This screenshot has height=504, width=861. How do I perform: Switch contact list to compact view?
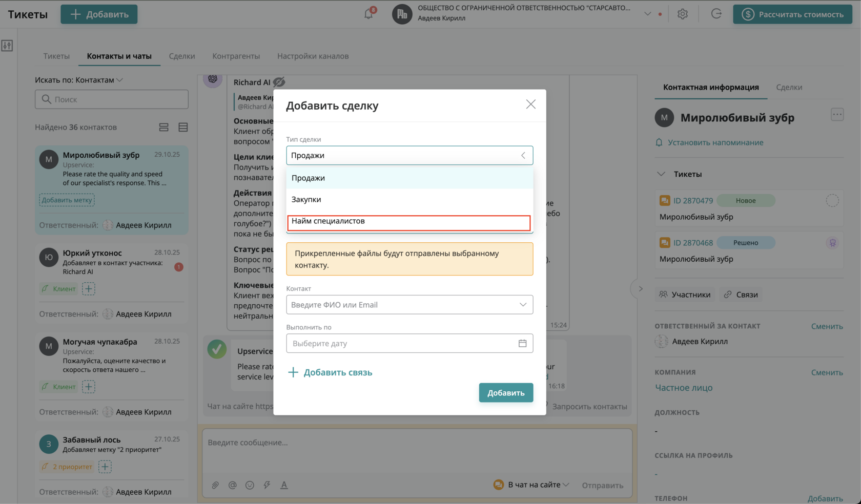tap(183, 127)
